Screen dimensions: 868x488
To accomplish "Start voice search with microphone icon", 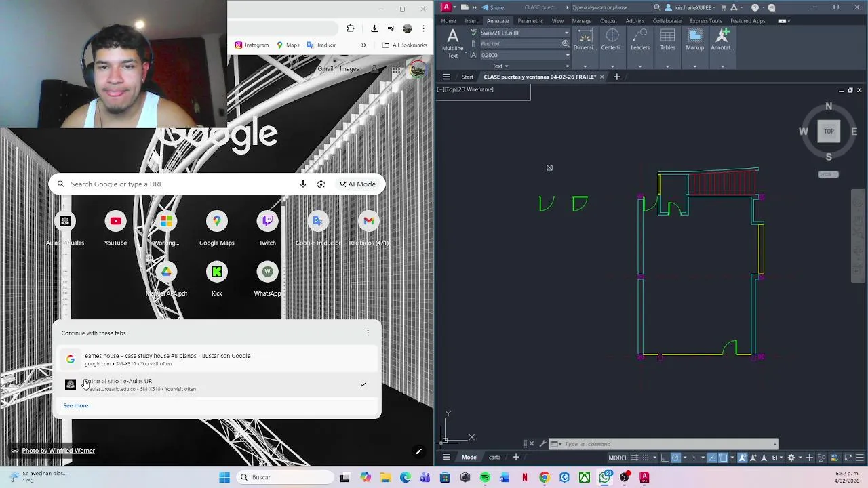I will (x=303, y=184).
